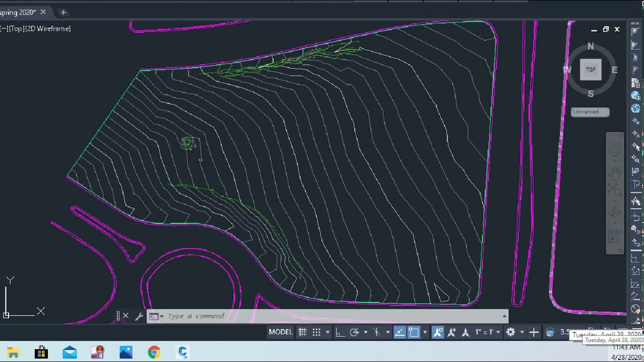Open viewport controls [-] menu
This screenshot has width=644, height=362.
point(4,29)
